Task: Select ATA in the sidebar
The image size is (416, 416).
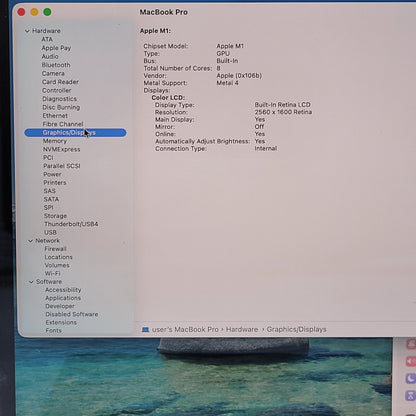Action: 47,39
